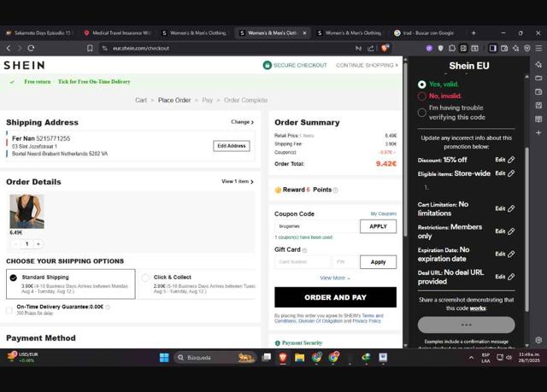Click the bookmark icon beside the address bar

click(x=90, y=48)
